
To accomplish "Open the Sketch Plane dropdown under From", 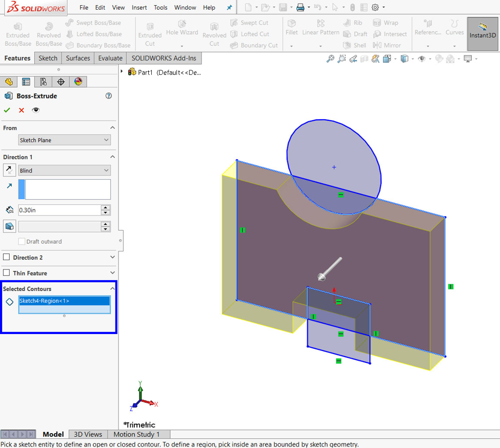I will pyautogui.click(x=64, y=140).
